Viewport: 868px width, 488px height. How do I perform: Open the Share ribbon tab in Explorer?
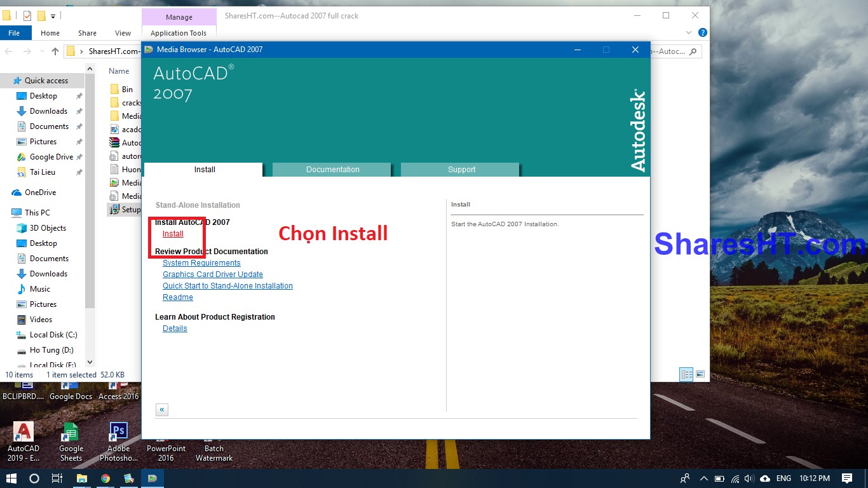click(x=87, y=33)
